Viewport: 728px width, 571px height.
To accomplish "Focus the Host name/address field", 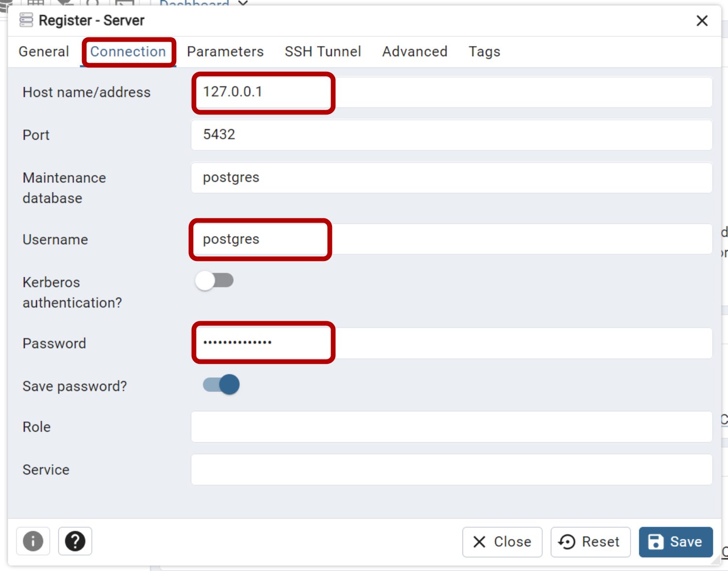I will [451, 92].
